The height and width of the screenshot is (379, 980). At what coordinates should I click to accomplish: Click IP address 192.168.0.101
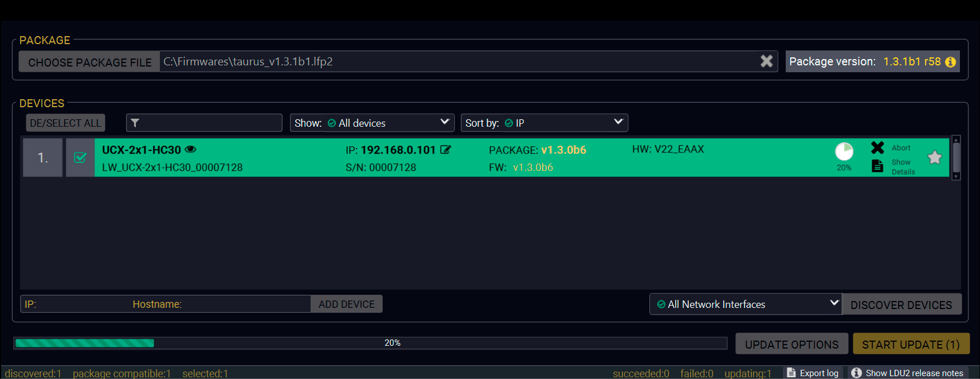pos(398,150)
